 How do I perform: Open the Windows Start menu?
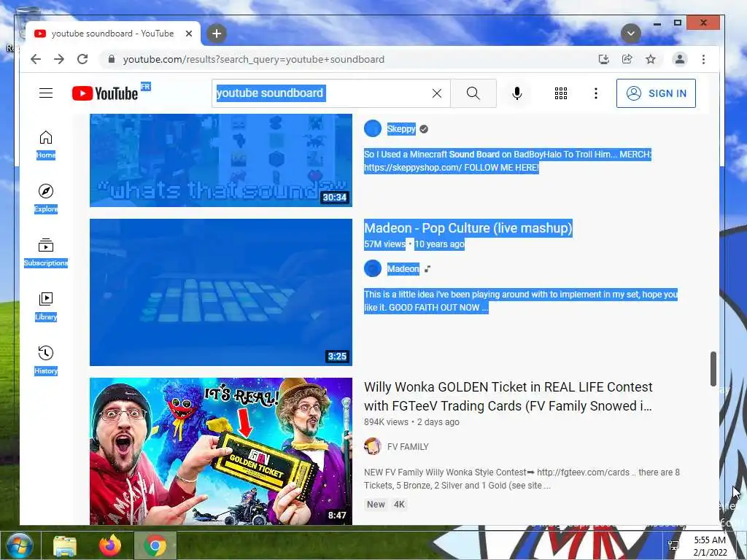(20, 545)
